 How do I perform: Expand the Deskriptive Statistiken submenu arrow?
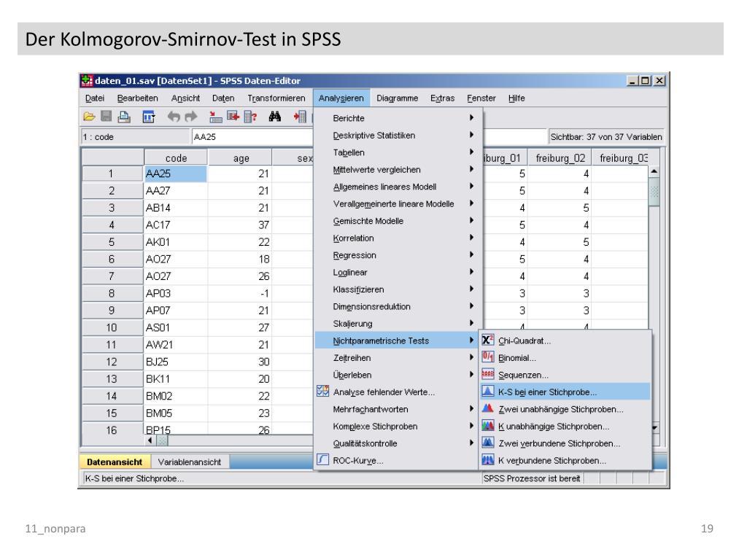pyautogui.click(x=471, y=135)
